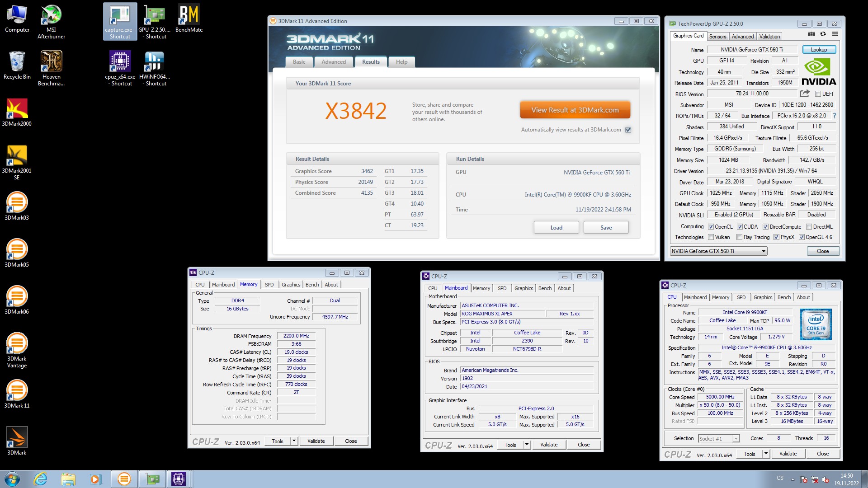
Task: Open About tab in CPU-Z CPU window
Action: pos(803,297)
